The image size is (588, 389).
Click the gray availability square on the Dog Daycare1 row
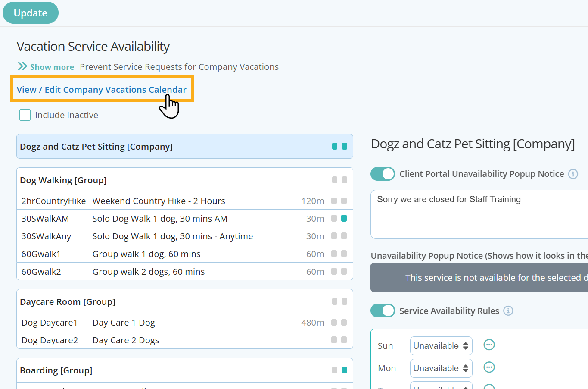[335, 322]
